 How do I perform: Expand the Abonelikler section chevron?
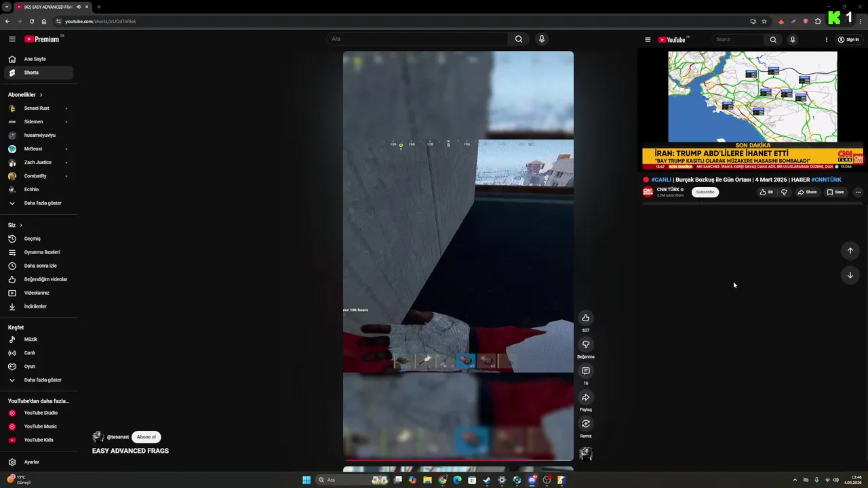click(41, 95)
